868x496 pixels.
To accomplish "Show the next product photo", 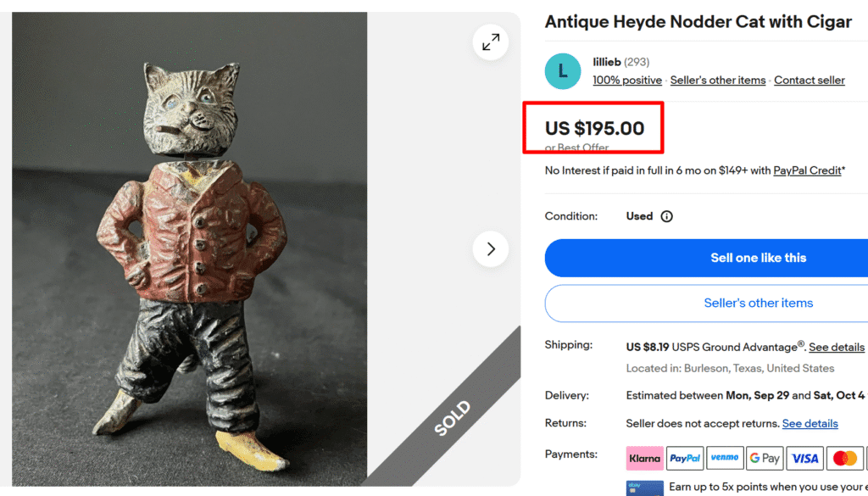I will pyautogui.click(x=491, y=249).
